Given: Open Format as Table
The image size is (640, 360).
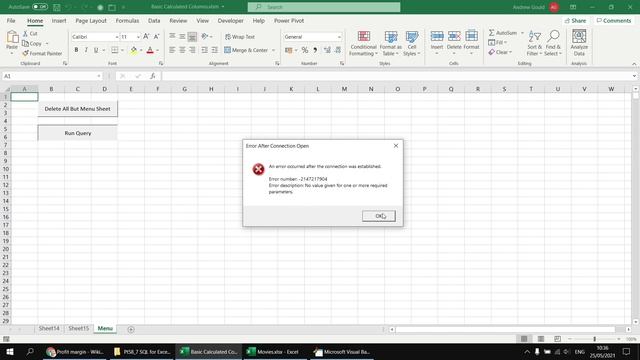Looking at the screenshot, I should 391,43.
